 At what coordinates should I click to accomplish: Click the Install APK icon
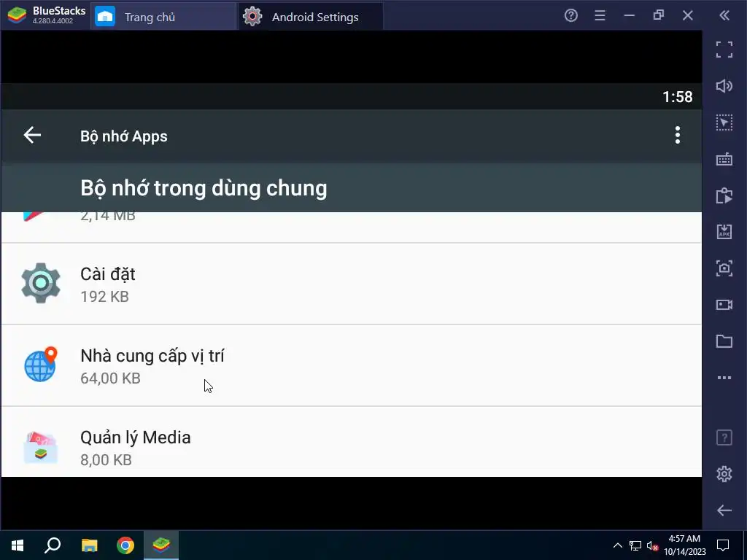tap(724, 232)
